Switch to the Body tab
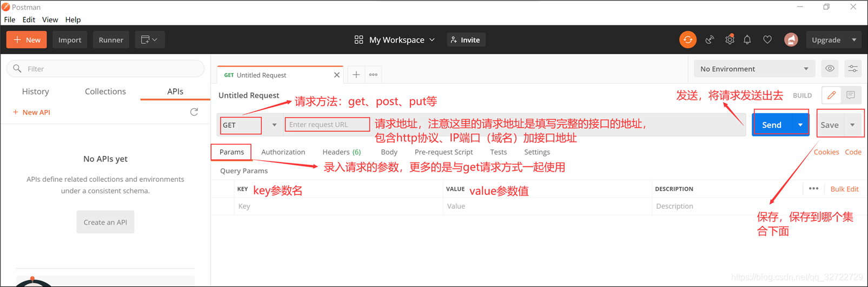This screenshot has width=868, height=287. [389, 152]
